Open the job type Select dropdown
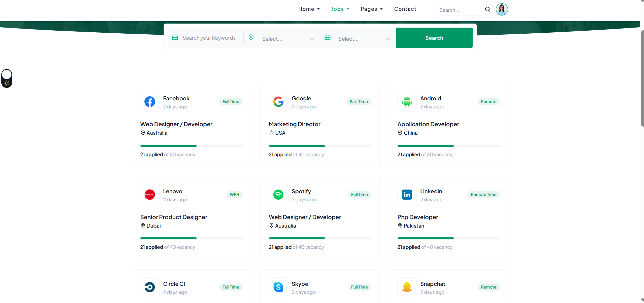 [364, 39]
